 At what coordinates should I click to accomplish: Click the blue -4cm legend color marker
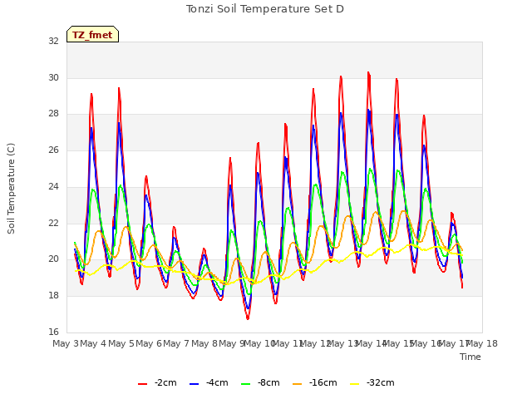tap(194, 384)
